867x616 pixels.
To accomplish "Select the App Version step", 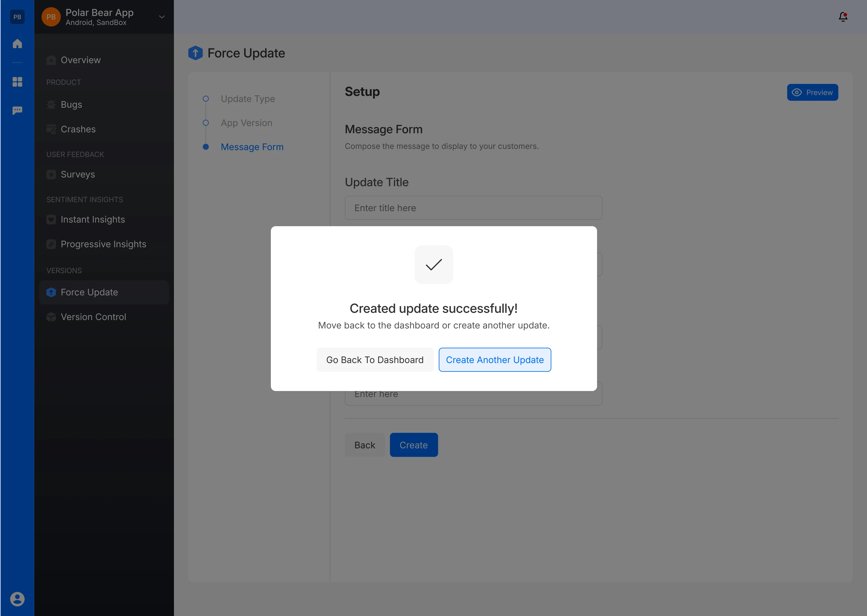I will click(x=246, y=123).
